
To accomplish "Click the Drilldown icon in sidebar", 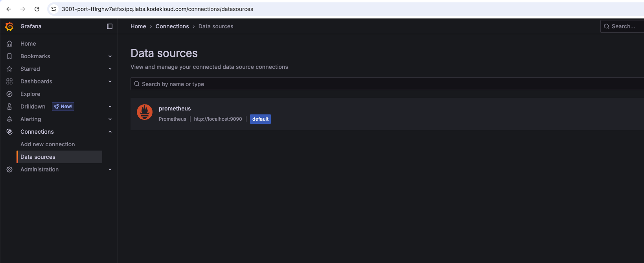I will [9, 107].
